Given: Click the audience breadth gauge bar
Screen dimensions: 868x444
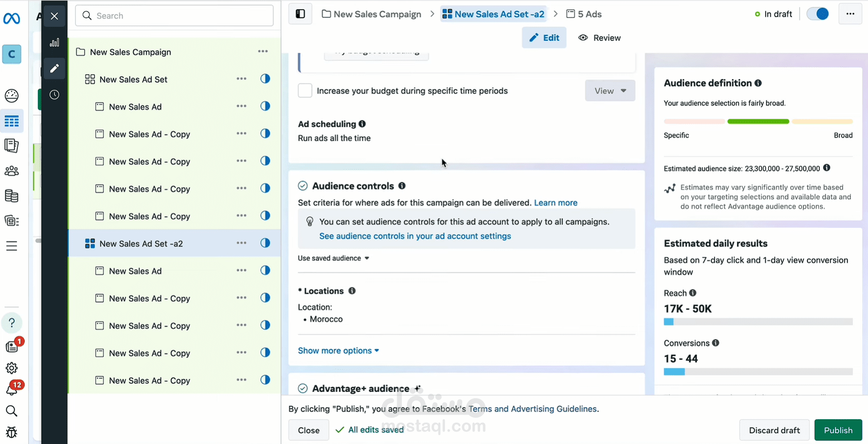Looking at the screenshot, I should click(x=758, y=122).
